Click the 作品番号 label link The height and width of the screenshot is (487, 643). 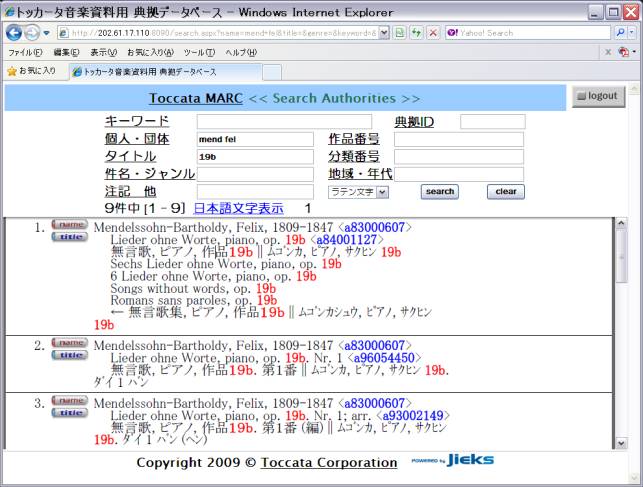(x=354, y=139)
